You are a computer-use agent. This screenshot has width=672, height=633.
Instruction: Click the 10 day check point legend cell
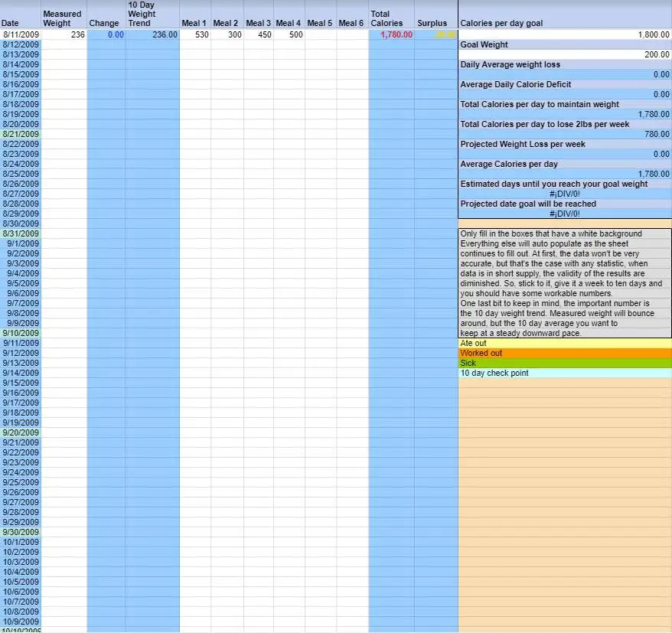(564, 373)
